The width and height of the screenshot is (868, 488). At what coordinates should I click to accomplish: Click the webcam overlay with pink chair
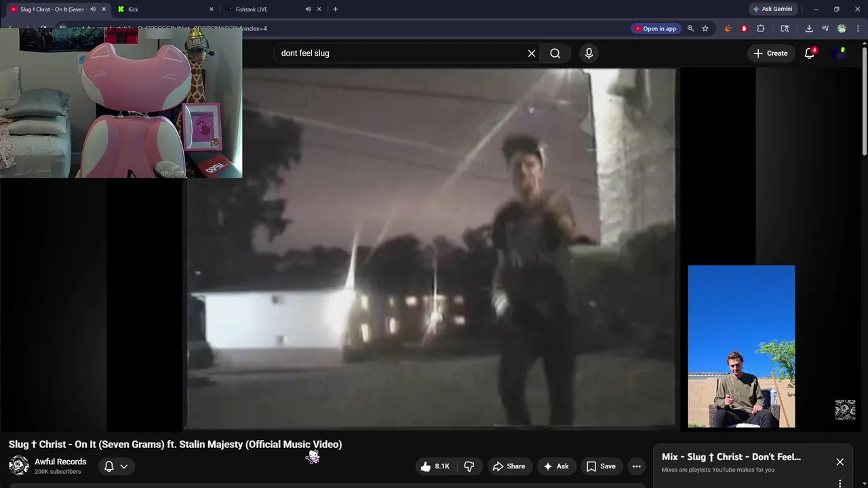121,102
